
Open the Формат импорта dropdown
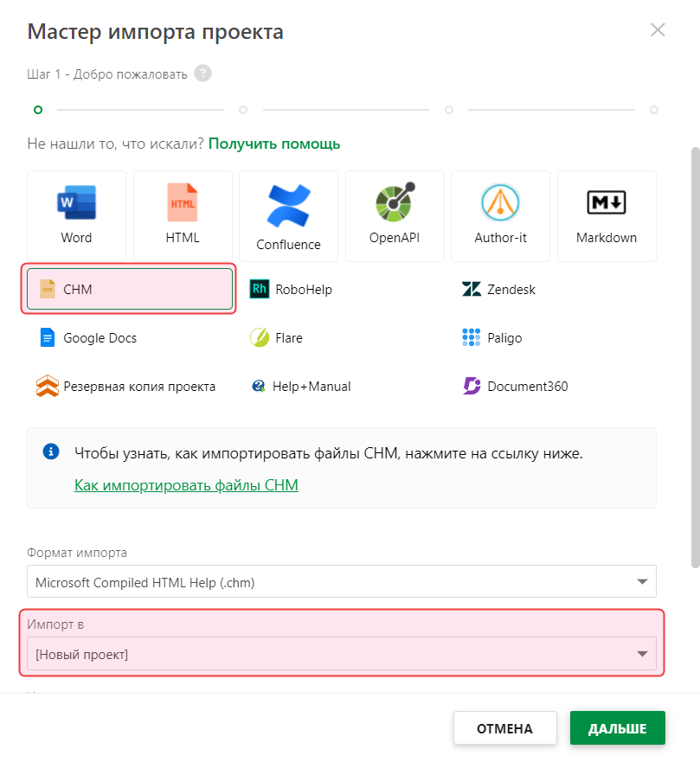point(341,582)
